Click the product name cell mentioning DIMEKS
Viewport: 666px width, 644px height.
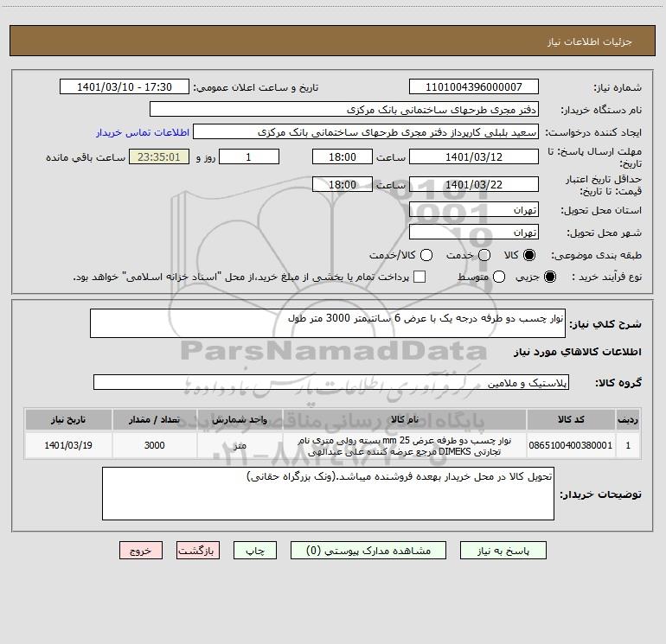pyautogui.click(x=405, y=445)
